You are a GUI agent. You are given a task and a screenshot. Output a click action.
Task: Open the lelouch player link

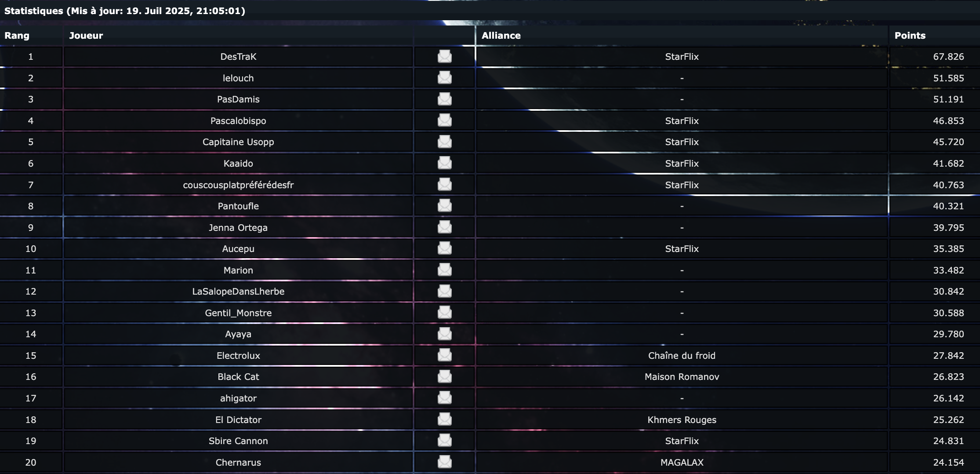click(x=238, y=78)
